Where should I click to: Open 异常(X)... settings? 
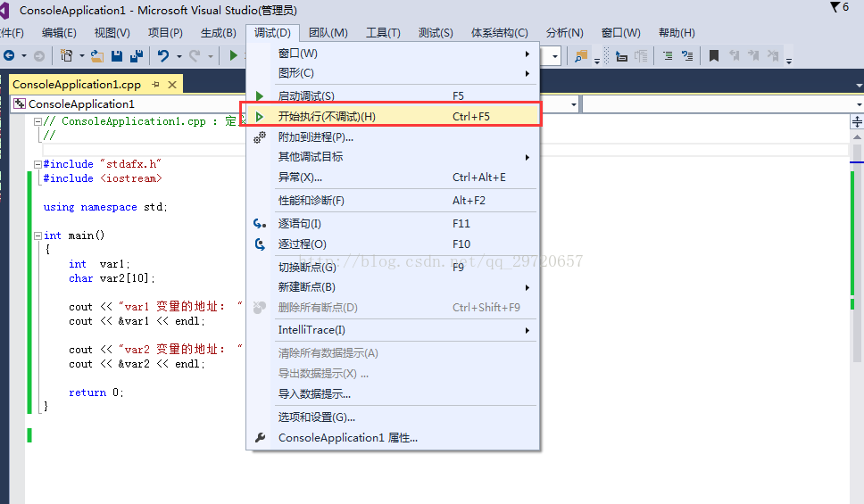coord(393,178)
